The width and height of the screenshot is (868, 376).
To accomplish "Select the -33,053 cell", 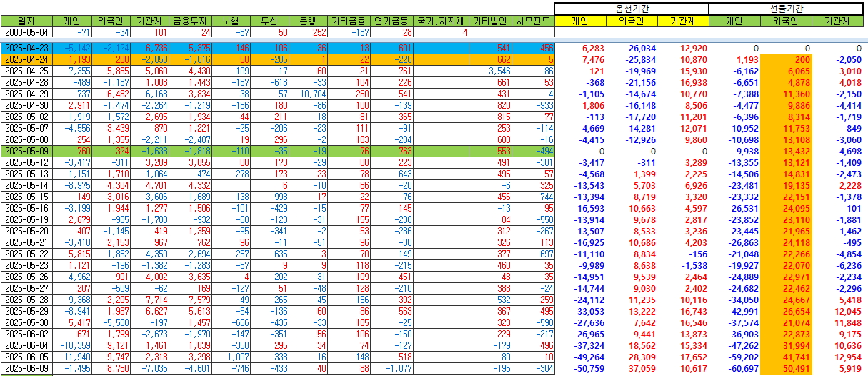I will [x=580, y=312].
